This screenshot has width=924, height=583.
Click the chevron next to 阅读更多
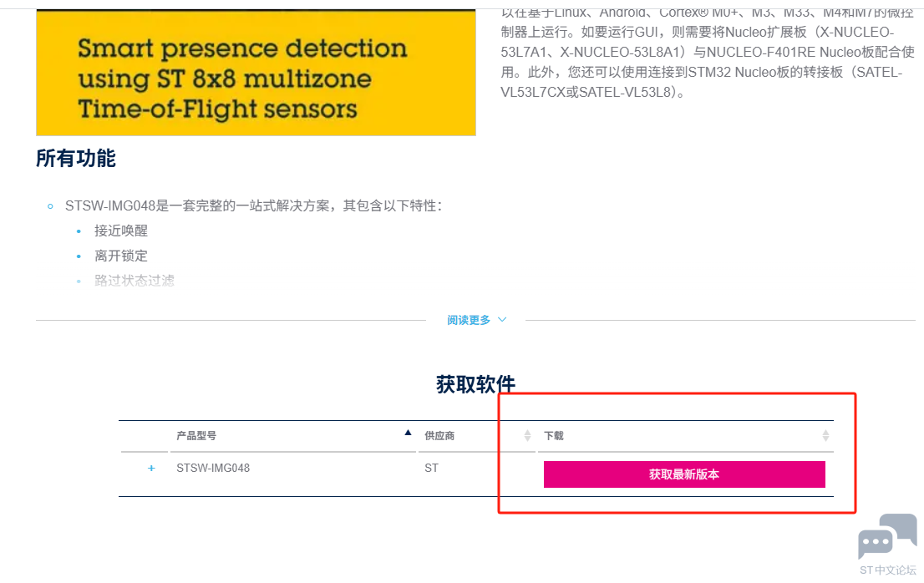tap(502, 320)
